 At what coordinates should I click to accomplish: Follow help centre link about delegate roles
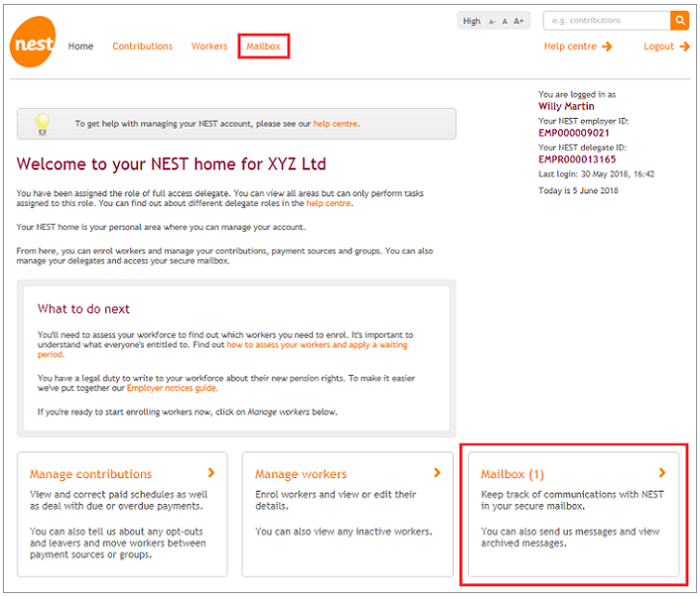click(328, 203)
